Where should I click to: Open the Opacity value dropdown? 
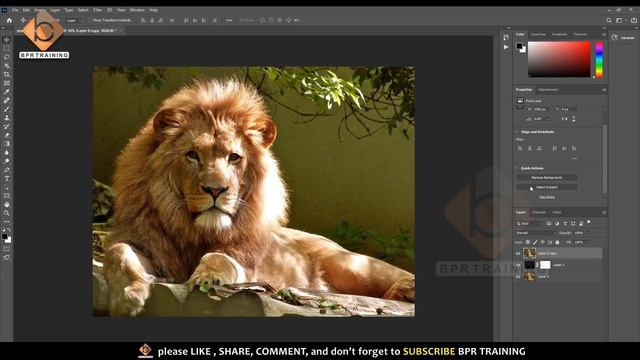588,233
